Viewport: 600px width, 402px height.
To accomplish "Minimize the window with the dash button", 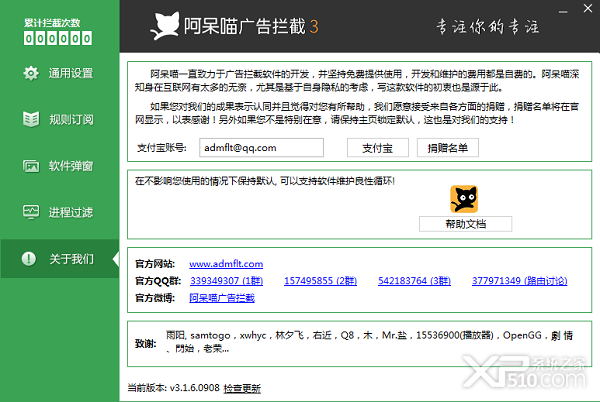I will tap(563, 11).
